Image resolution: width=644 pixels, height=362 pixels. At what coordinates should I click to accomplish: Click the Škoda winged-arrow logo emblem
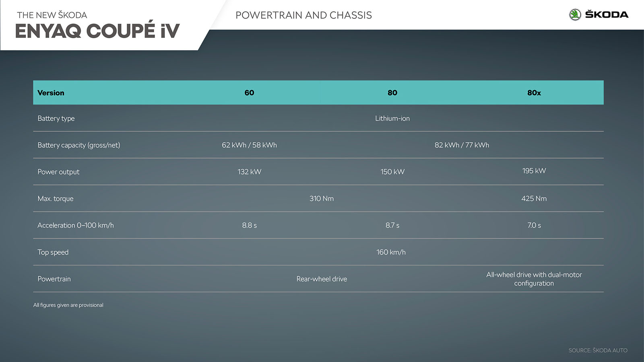point(575,15)
